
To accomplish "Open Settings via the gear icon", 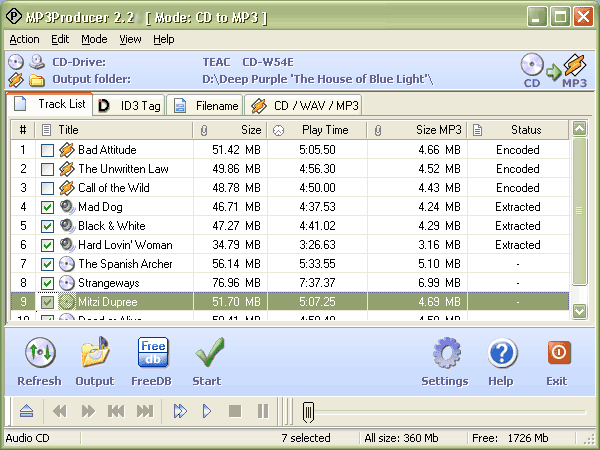I will coord(445,362).
